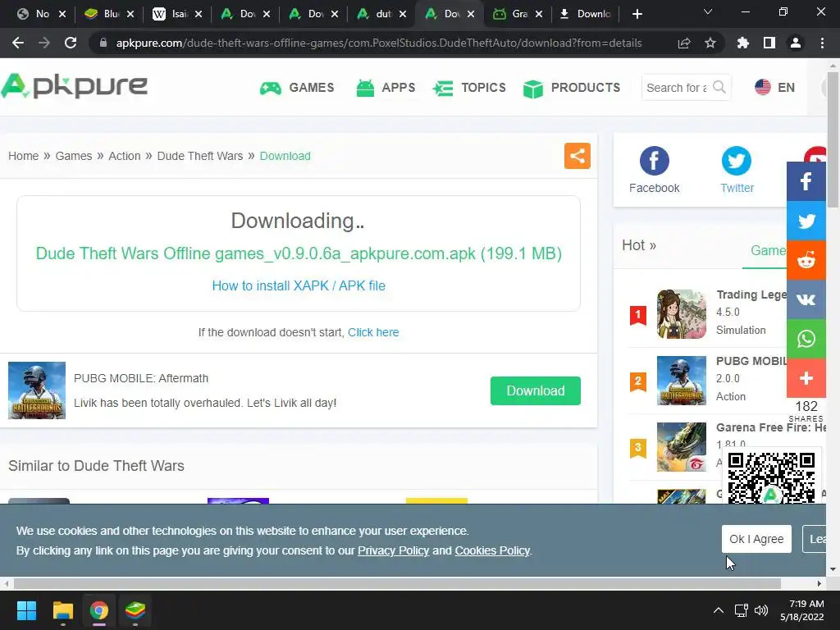This screenshot has width=840, height=630.
Task: Open Chrome extensions puzzle icon
Action: (743, 43)
